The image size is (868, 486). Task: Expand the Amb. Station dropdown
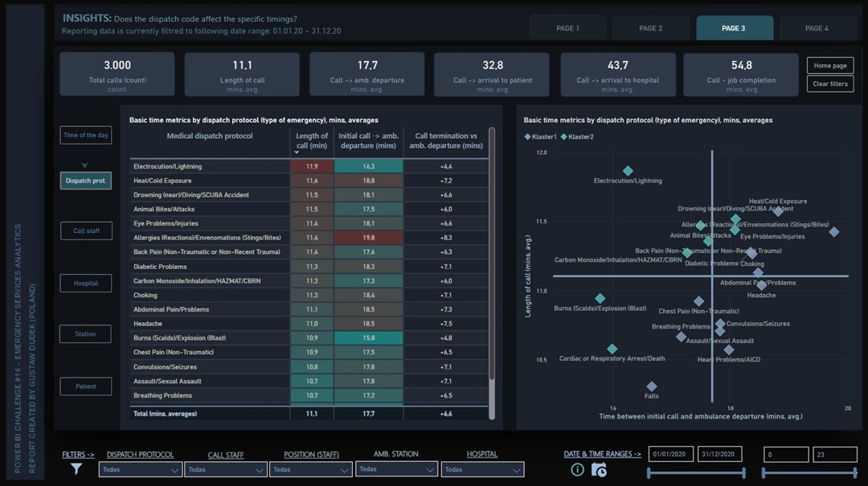(x=395, y=469)
